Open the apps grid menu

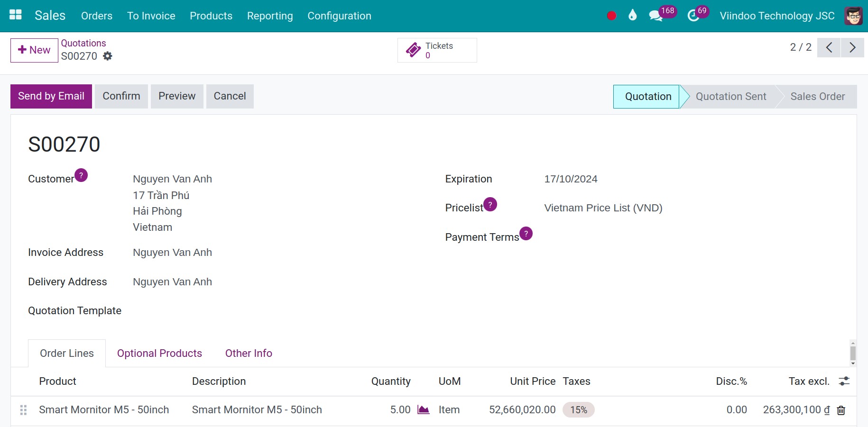(15, 14)
